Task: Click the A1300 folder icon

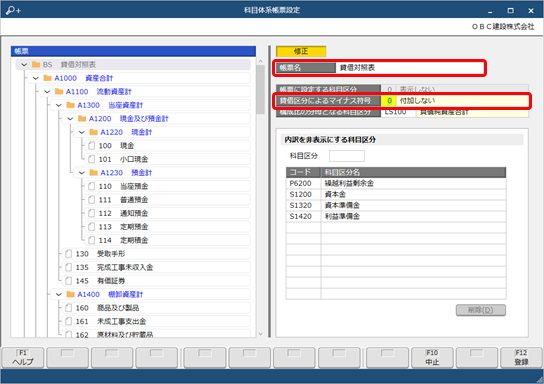Action: coord(70,105)
